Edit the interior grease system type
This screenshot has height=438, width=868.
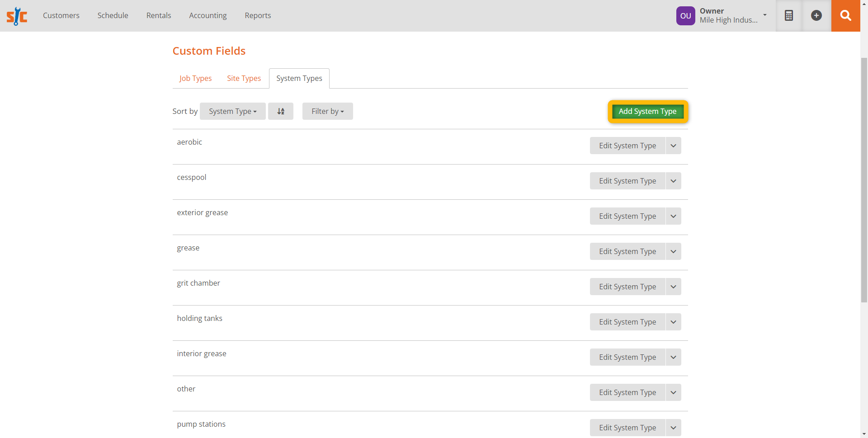coord(627,357)
